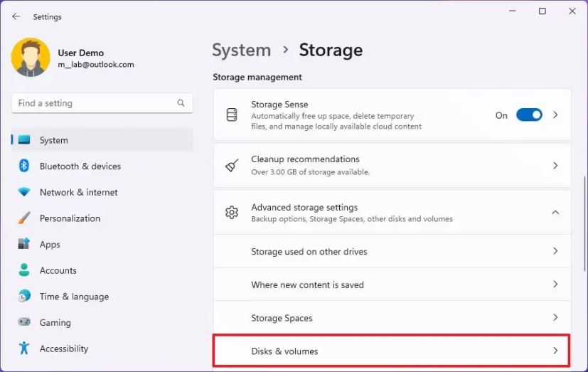Click Advanced storage settings title
Image resolution: width=588 pixels, height=372 pixels.
tap(304, 208)
